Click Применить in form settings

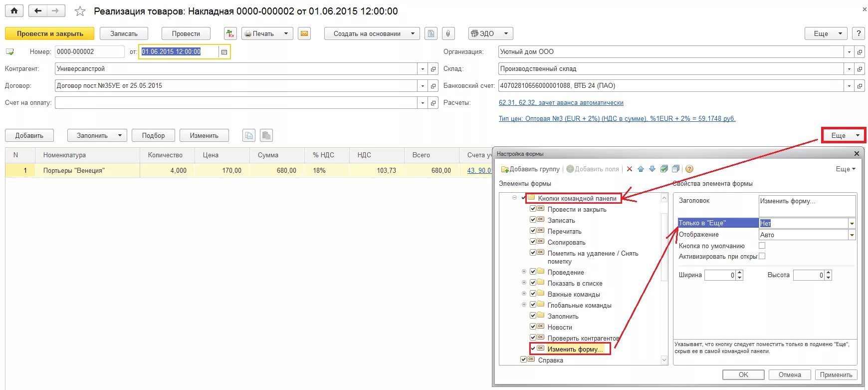coord(836,375)
